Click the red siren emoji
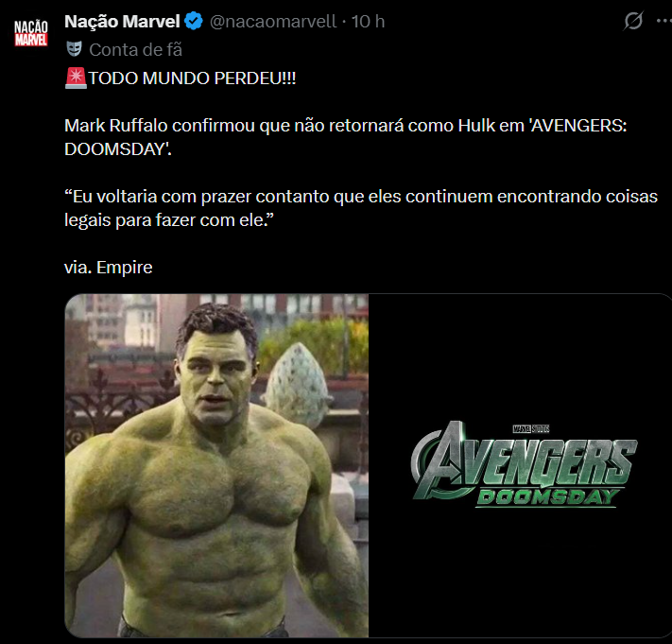 coord(76,78)
